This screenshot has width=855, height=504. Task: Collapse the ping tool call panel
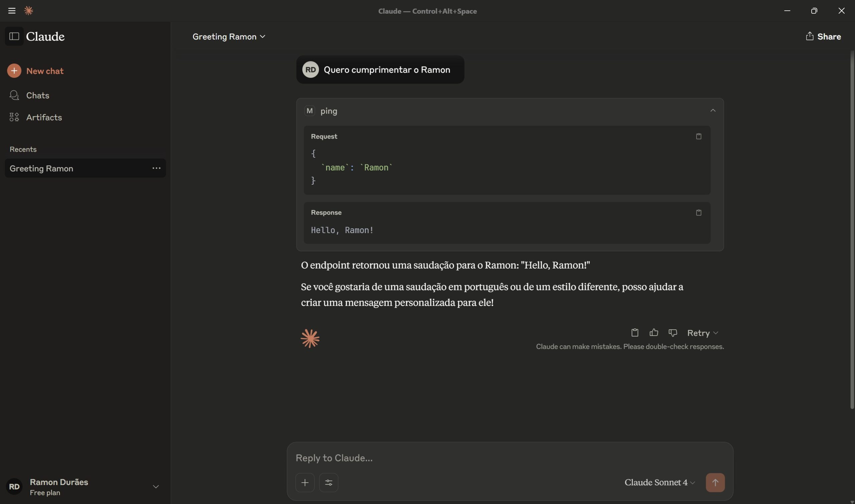click(713, 110)
